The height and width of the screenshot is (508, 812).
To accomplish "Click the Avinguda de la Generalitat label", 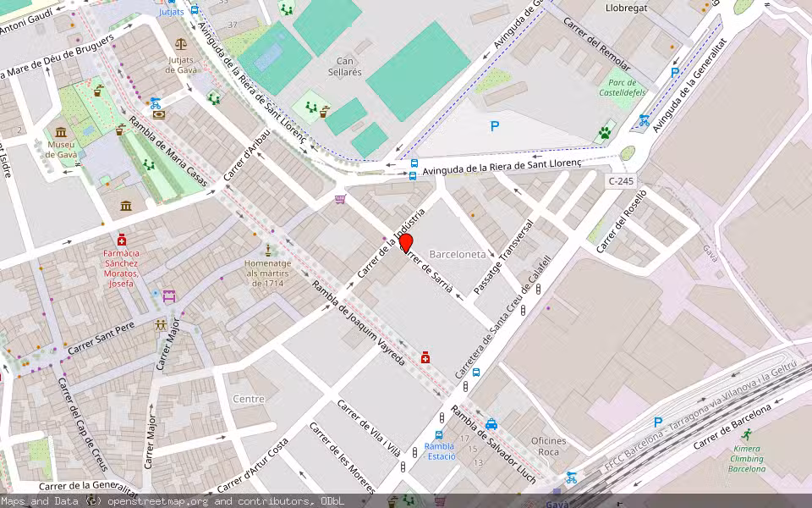I will click(x=690, y=85).
